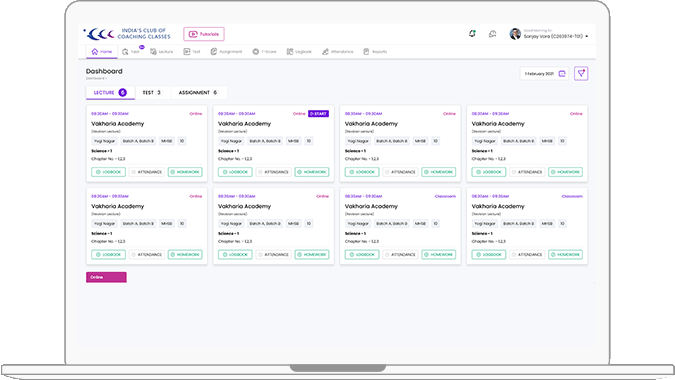Expand the Sanjay Vora account dropdown
Image resolution: width=675 pixels, height=380 pixels.
(586, 37)
